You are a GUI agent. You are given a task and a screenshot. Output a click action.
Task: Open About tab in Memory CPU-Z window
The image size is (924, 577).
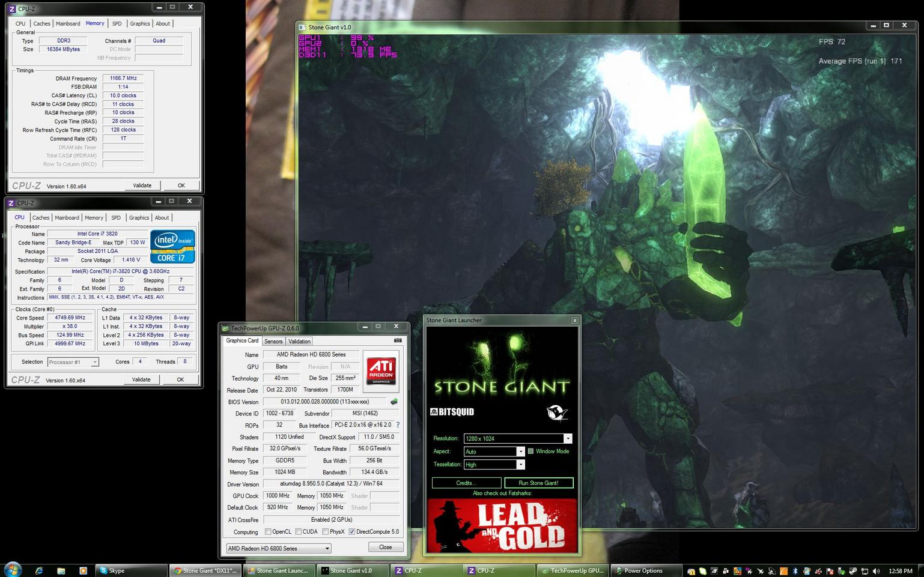(163, 23)
